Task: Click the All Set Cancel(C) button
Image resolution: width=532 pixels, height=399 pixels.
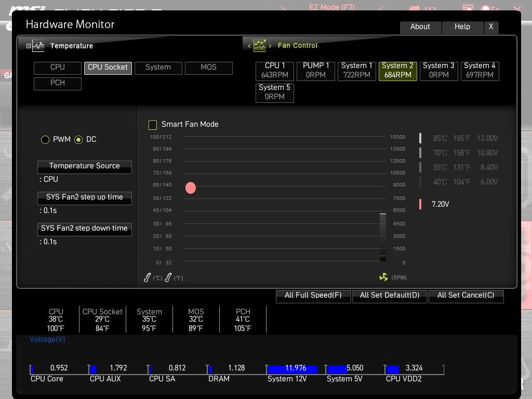Action: (466, 296)
